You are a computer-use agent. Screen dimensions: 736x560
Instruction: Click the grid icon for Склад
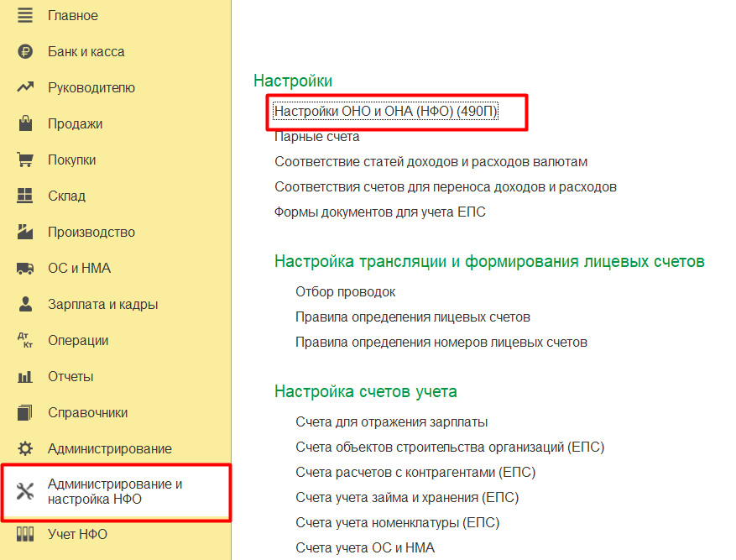pyautogui.click(x=25, y=196)
